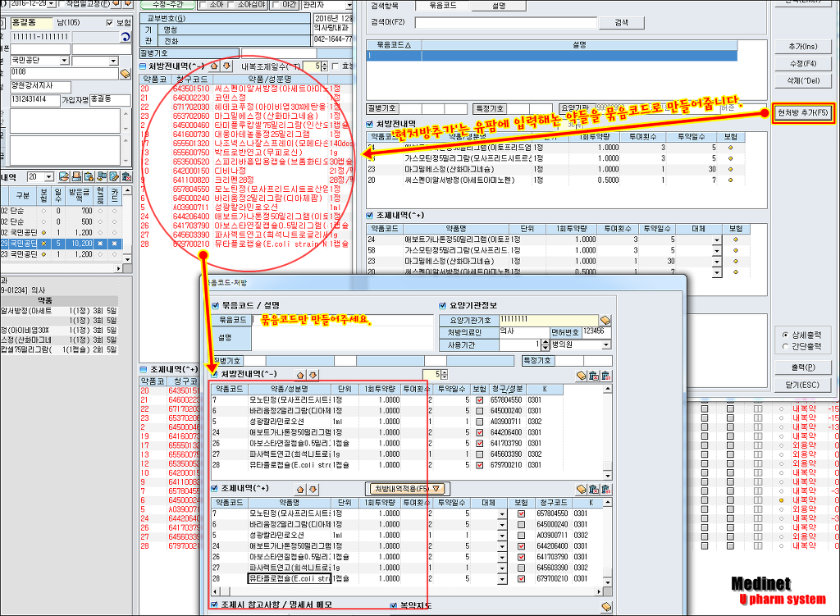
Task: Click the move-up arrow in main 처방전내역 panel
Action: pos(214,65)
